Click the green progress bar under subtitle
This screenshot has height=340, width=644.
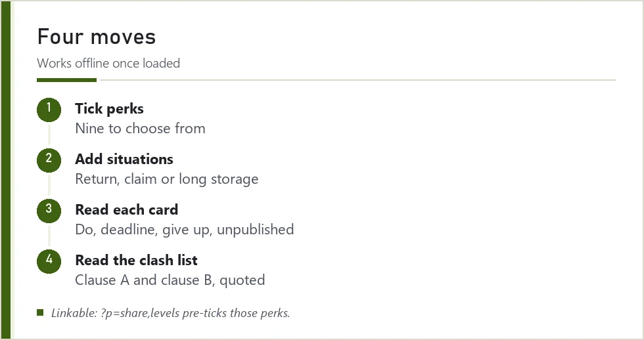(66, 80)
